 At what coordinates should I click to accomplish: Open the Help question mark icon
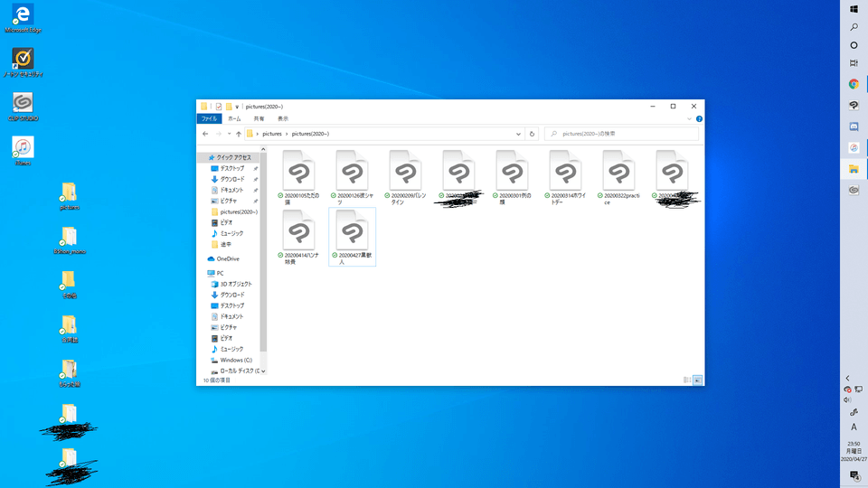[699, 118]
